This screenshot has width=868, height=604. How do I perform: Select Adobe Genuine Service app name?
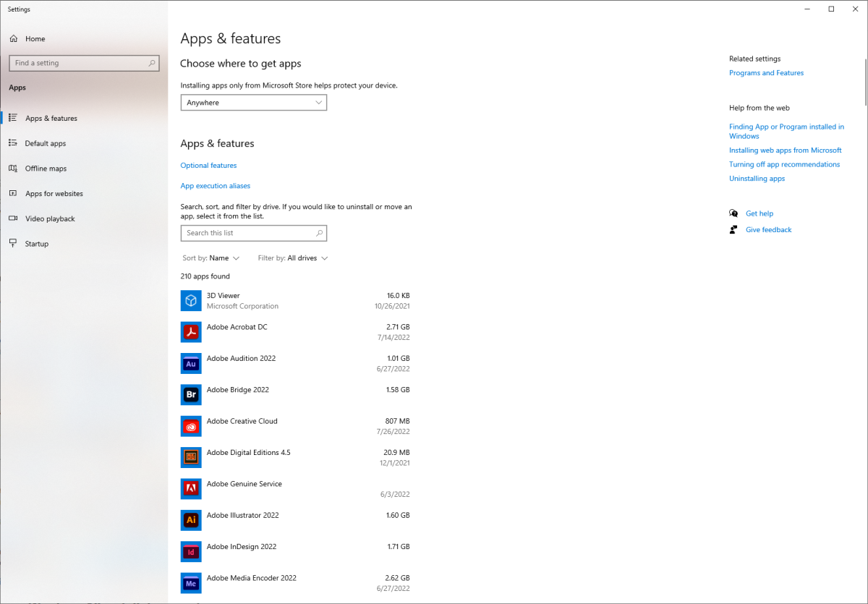point(244,484)
